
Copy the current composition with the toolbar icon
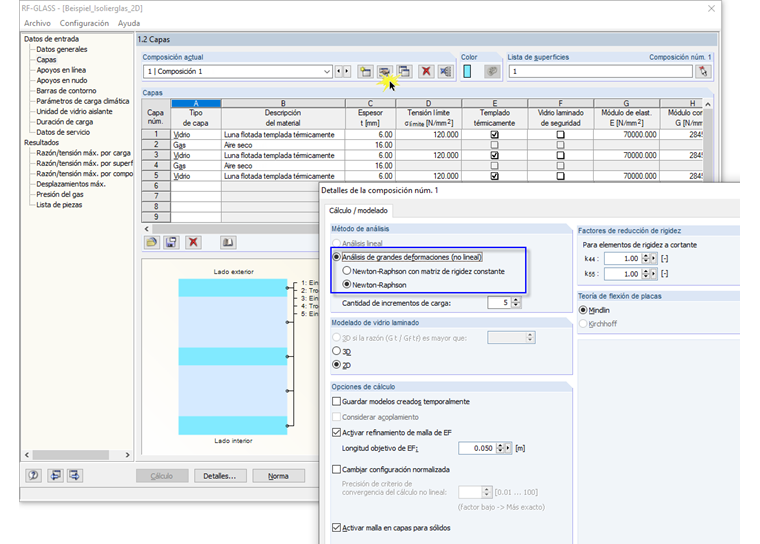[404, 72]
